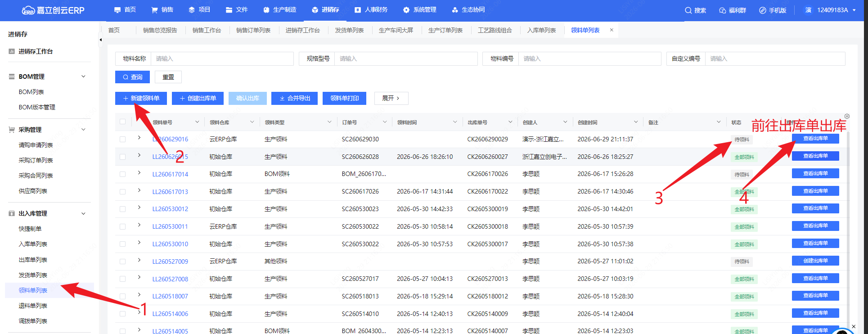Open the 领料类型 column header dropdown arrow
This screenshot has width=868, height=334.
tap(329, 122)
